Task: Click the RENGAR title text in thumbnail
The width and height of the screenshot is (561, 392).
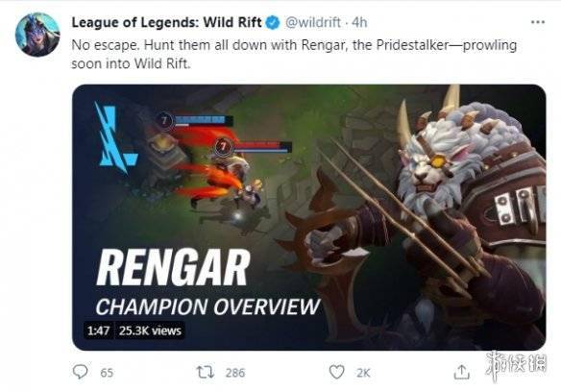Action: (x=173, y=267)
